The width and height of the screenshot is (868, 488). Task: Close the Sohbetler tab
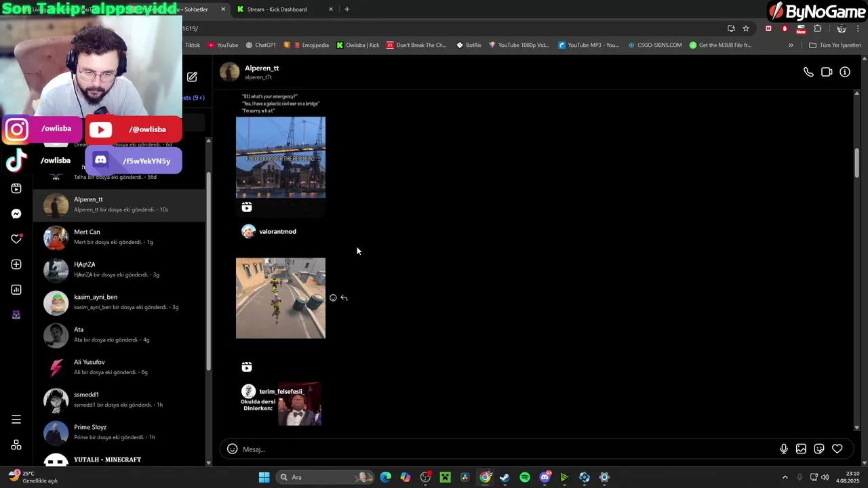point(223,9)
